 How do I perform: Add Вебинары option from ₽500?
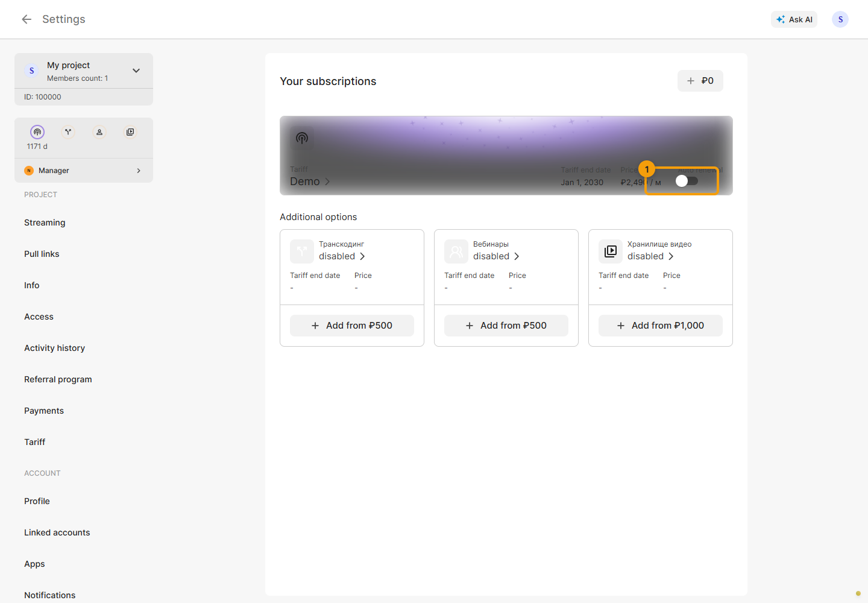click(506, 326)
